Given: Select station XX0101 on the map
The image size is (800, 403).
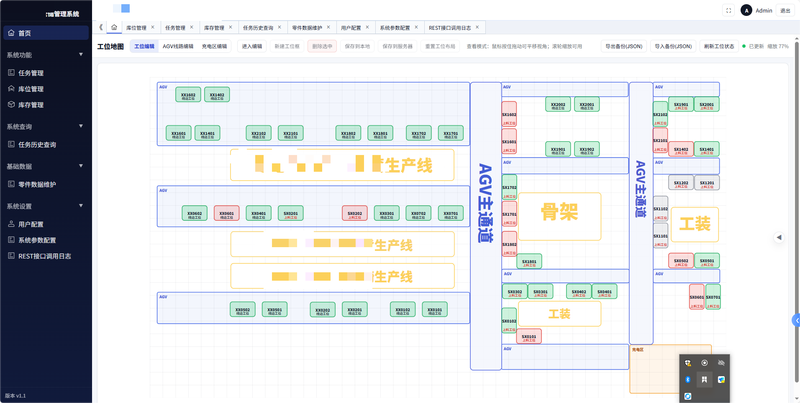Looking at the screenshot, I should point(435,309).
